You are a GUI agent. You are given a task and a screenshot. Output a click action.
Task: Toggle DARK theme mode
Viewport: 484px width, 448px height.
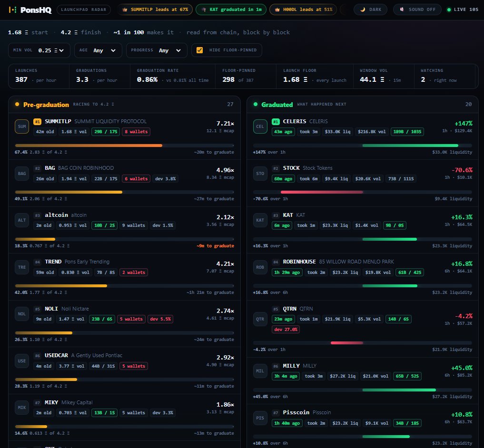[x=371, y=10]
